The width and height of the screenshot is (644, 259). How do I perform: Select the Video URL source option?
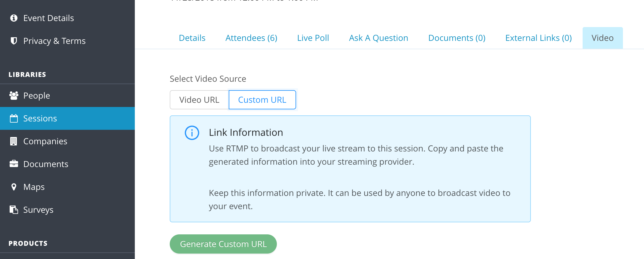click(199, 100)
